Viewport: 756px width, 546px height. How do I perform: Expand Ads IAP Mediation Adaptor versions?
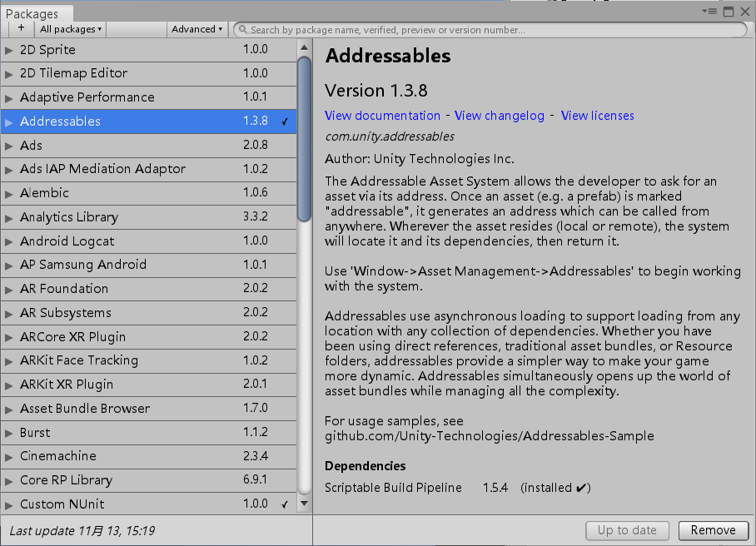(8, 170)
